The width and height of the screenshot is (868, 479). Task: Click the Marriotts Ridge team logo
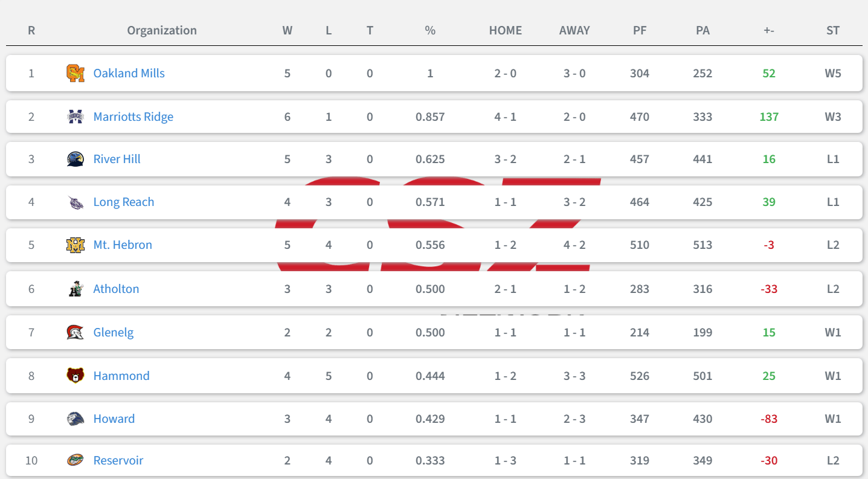click(x=76, y=117)
